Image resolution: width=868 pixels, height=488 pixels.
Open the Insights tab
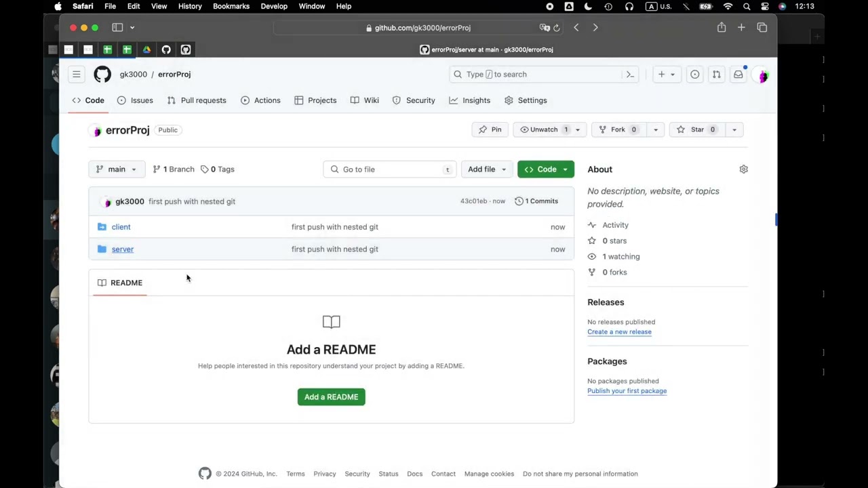pyautogui.click(x=469, y=100)
